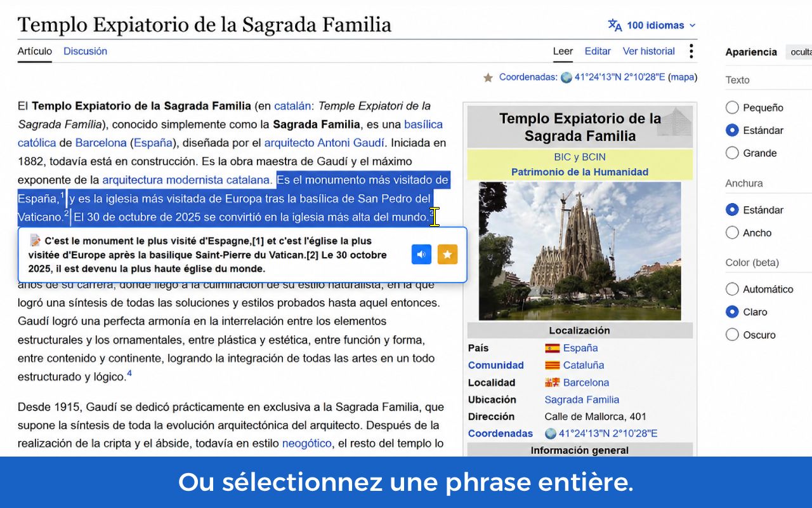The width and height of the screenshot is (812, 508).
Task: Click the star icon beside the top Coordenadas
Action: point(488,77)
